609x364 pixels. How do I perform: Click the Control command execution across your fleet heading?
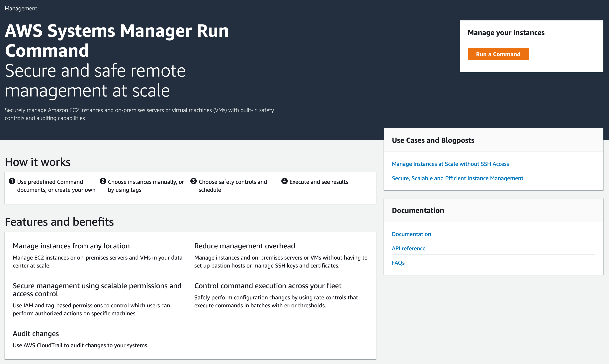coord(268,285)
